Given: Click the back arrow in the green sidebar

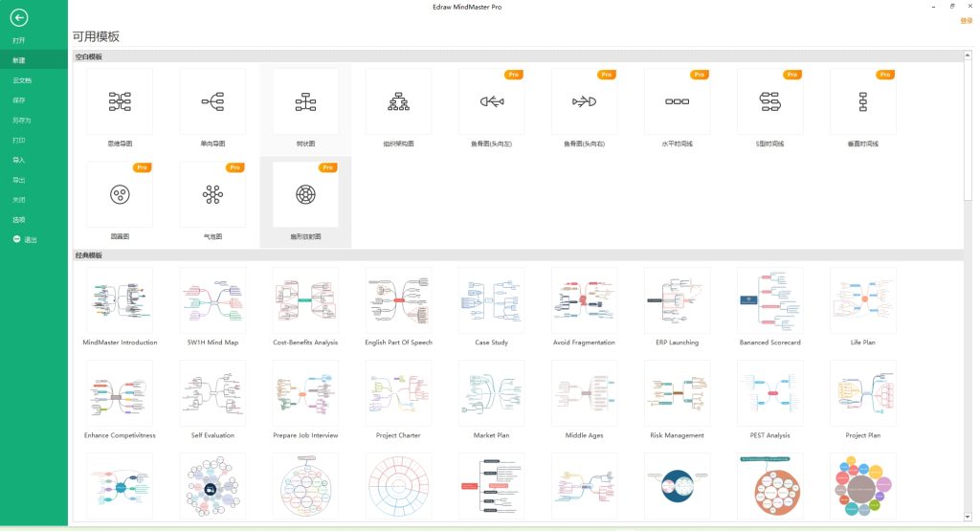Looking at the screenshot, I should 18,17.
